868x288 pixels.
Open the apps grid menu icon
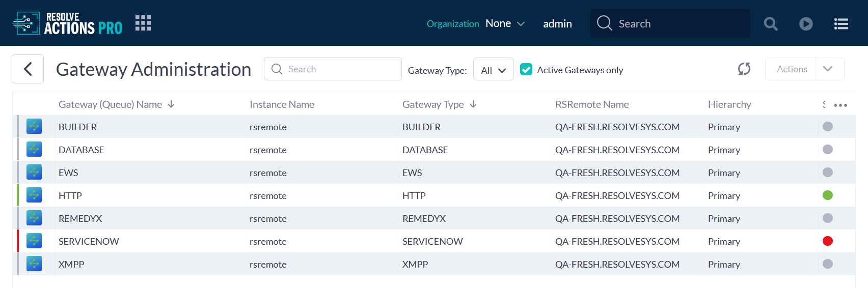point(143,23)
